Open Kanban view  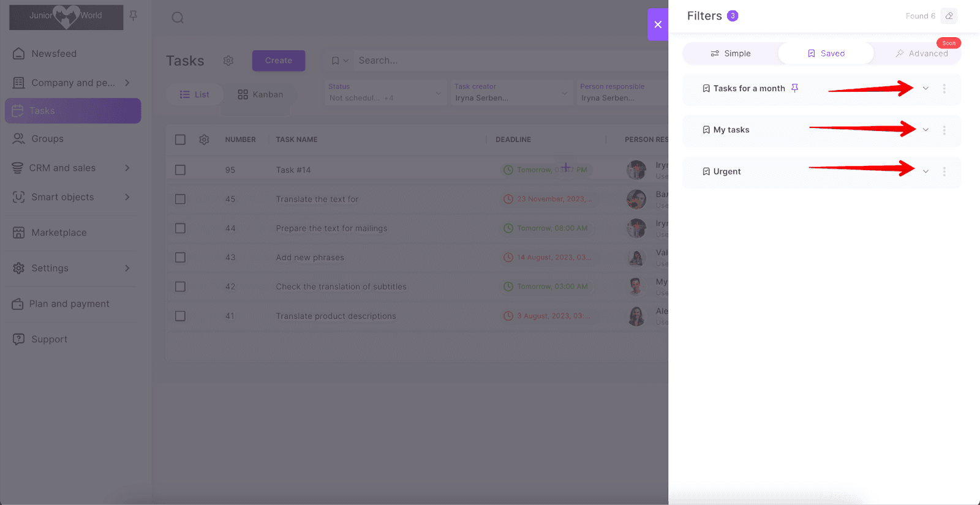[x=260, y=95]
